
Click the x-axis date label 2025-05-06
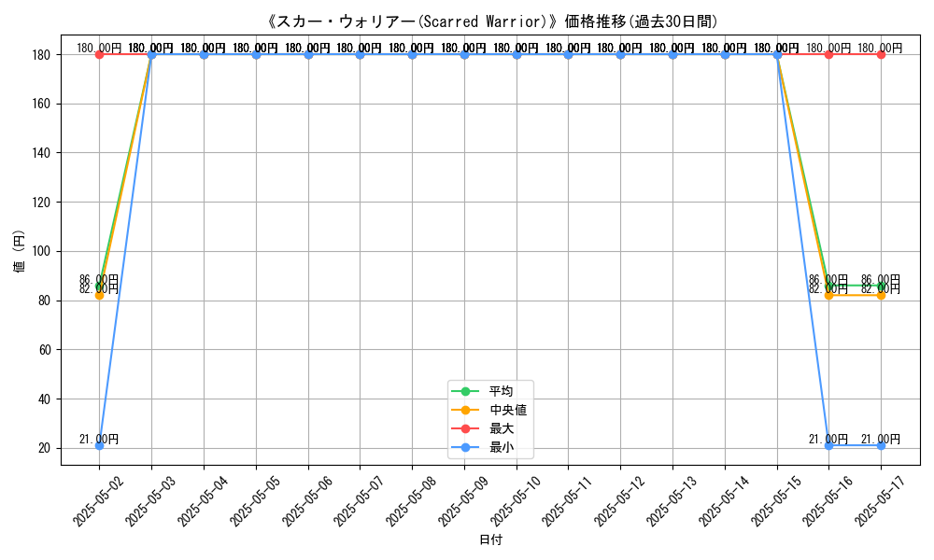pyautogui.click(x=307, y=501)
